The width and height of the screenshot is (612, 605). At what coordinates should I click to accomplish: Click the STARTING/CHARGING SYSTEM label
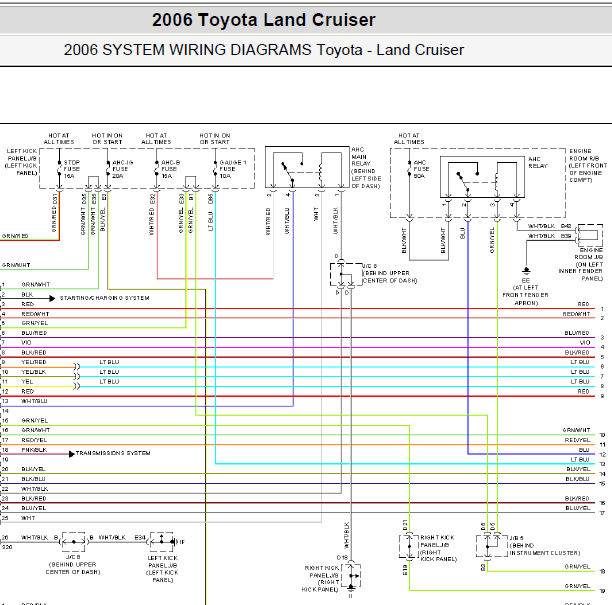click(105, 298)
